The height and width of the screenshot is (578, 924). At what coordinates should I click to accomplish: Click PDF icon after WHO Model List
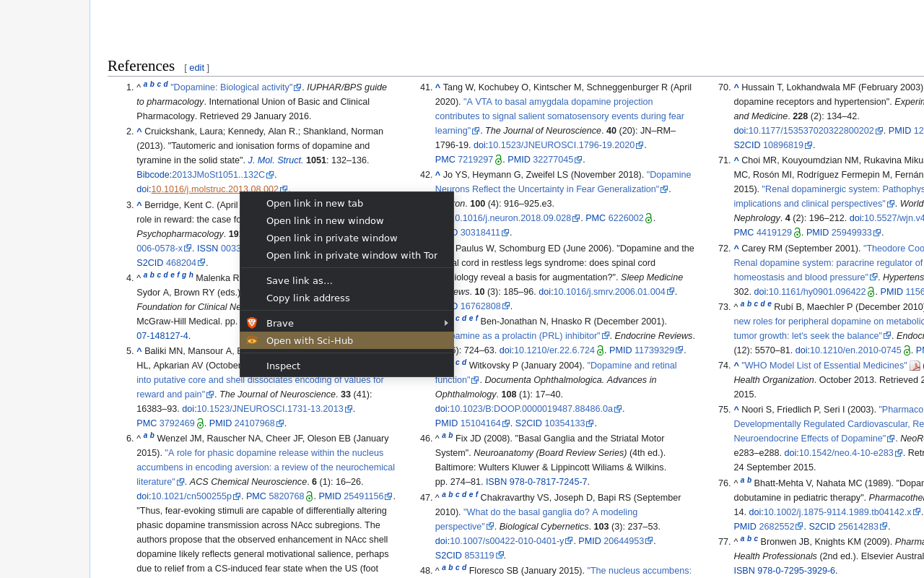[x=915, y=366]
